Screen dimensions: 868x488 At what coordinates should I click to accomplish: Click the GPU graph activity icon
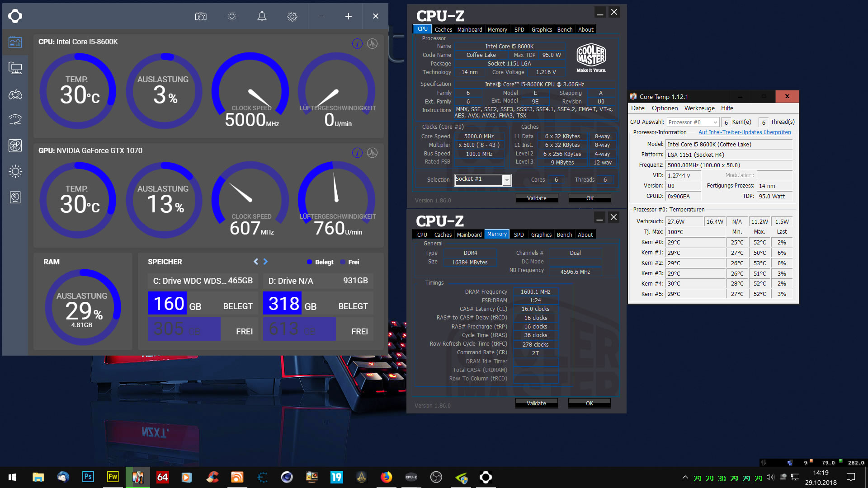click(372, 153)
